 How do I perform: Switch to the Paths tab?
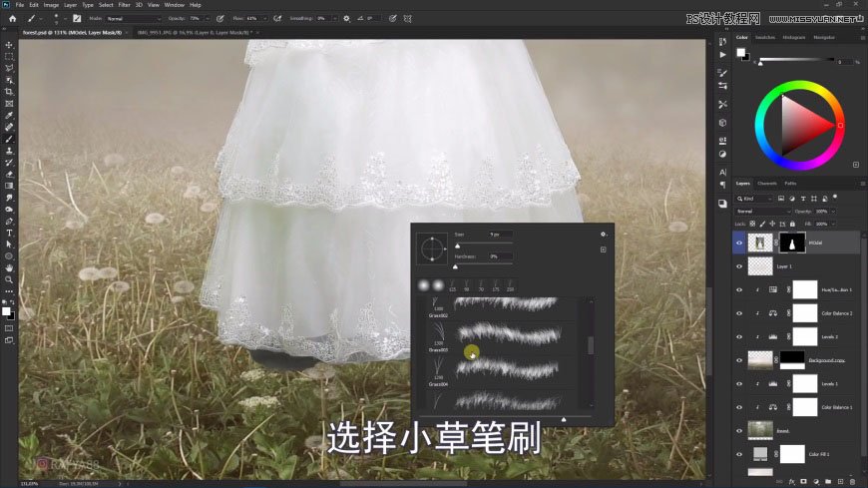[790, 184]
